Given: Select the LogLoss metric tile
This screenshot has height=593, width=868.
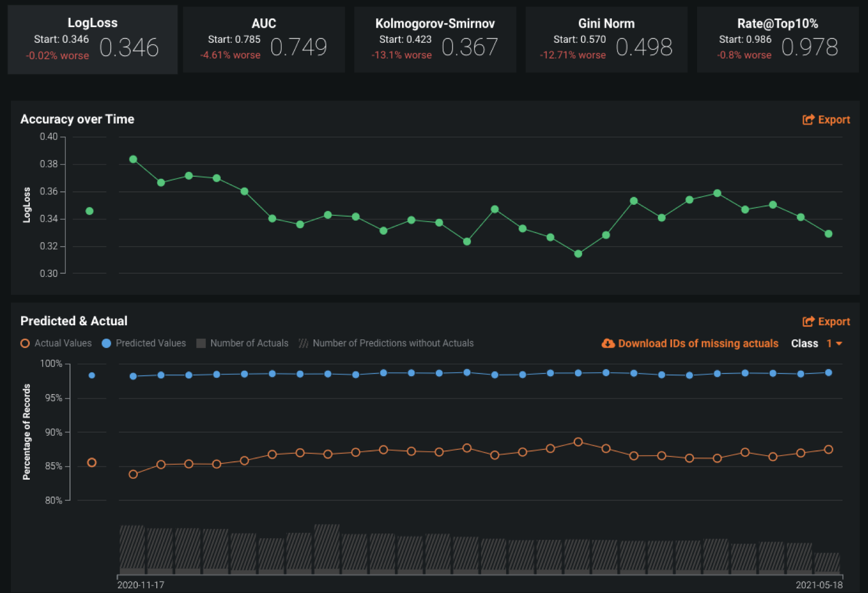Looking at the screenshot, I should point(93,40).
